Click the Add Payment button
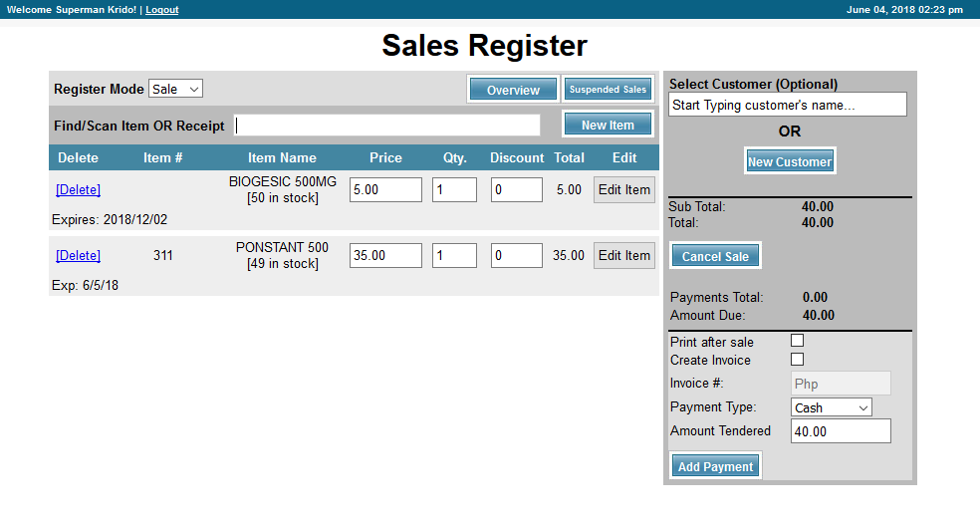Screen dimensions: 980x530 [715, 466]
